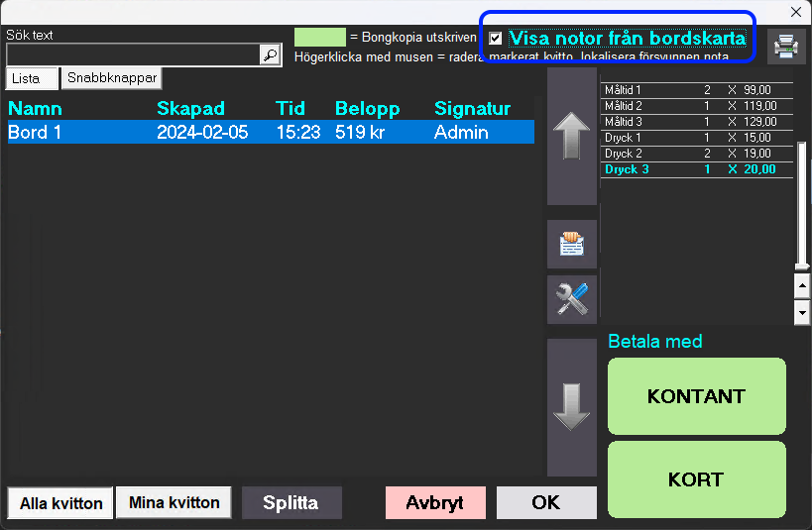Viewport: 812px width, 530px height.
Task: Toggle Visa notor från bordskarta checkbox
Action: (496, 39)
